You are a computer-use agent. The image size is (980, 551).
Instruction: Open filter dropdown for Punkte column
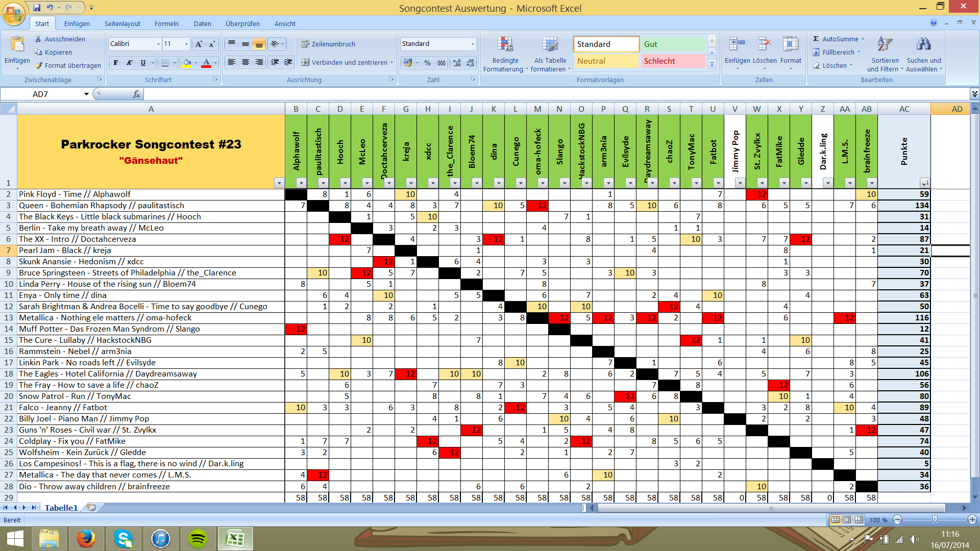(x=924, y=183)
